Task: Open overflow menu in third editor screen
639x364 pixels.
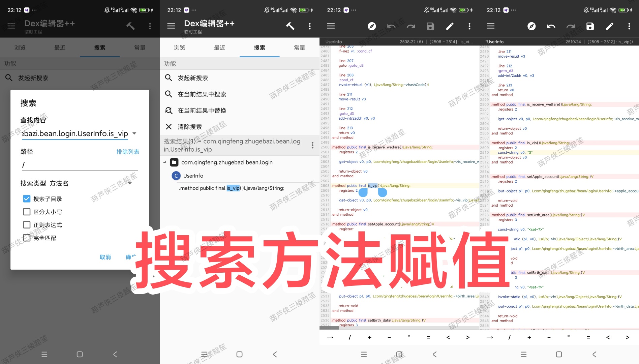Action: [x=469, y=26]
